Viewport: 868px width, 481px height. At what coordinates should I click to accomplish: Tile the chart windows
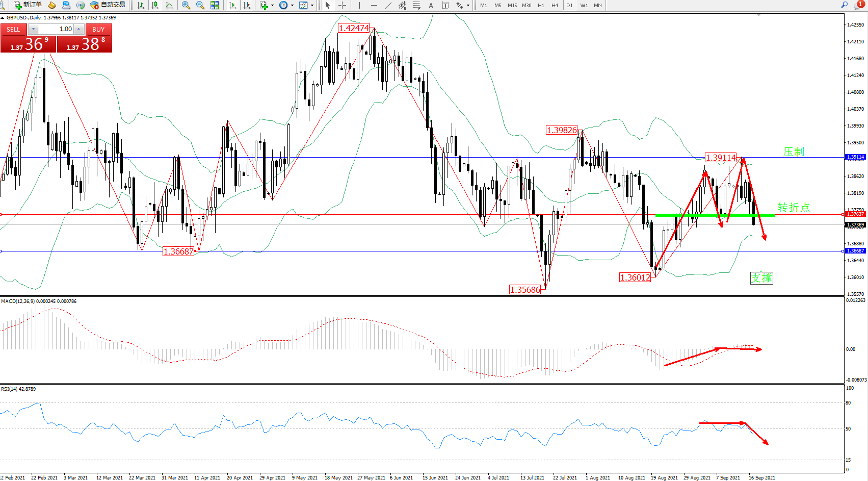tap(215, 5)
